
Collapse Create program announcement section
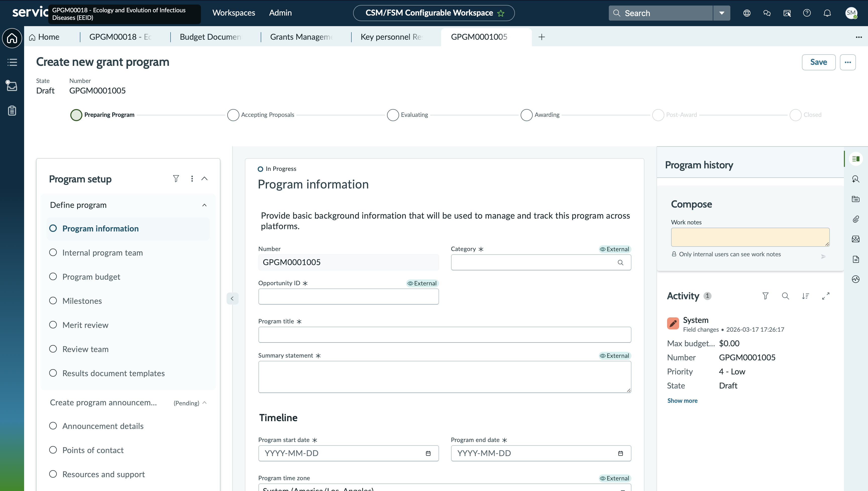point(204,403)
